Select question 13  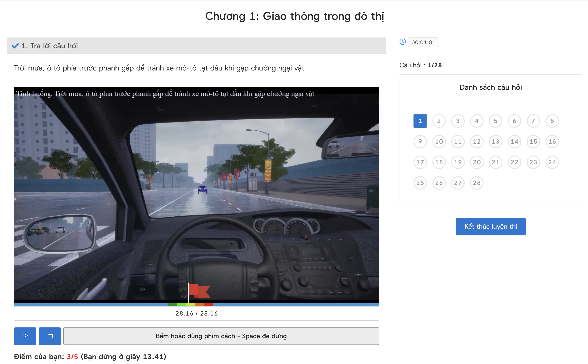[496, 142]
